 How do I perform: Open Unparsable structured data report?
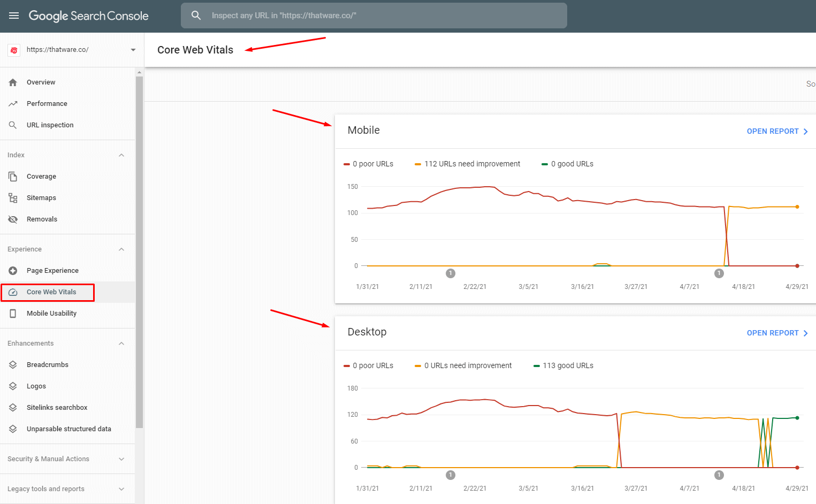pyautogui.click(x=67, y=429)
